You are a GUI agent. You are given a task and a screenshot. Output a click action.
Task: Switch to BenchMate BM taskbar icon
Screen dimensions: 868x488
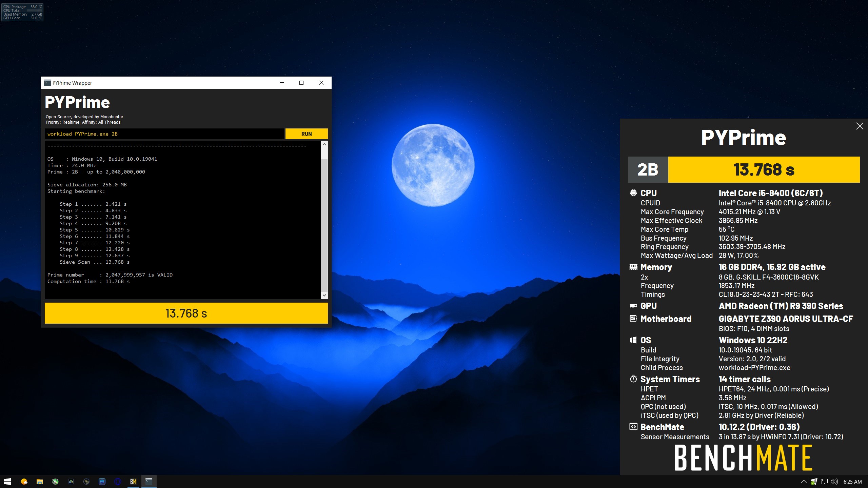133,482
